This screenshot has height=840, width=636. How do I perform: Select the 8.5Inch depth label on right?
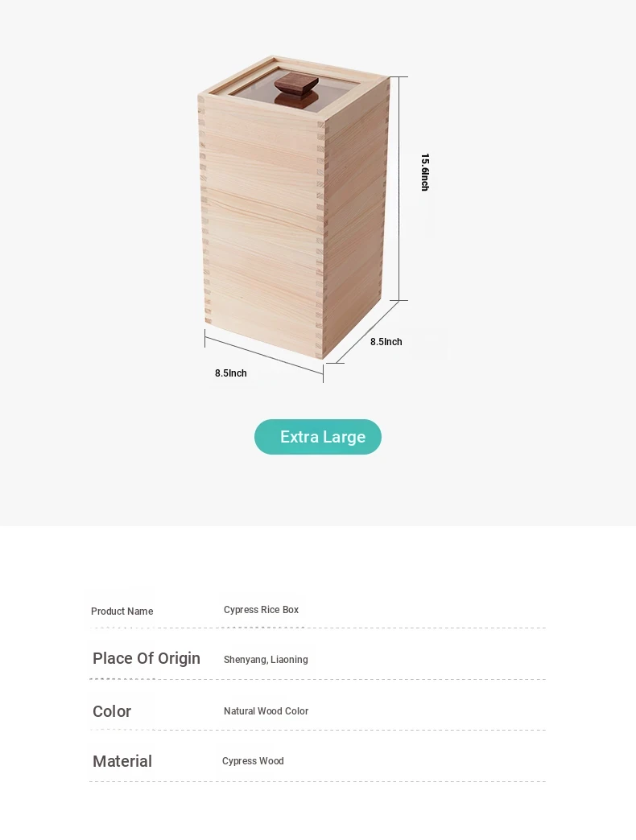pyautogui.click(x=386, y=342)
